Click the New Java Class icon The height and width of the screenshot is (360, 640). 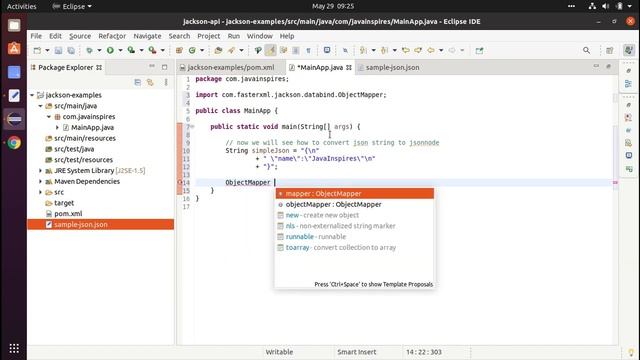[x=192, y=51]
